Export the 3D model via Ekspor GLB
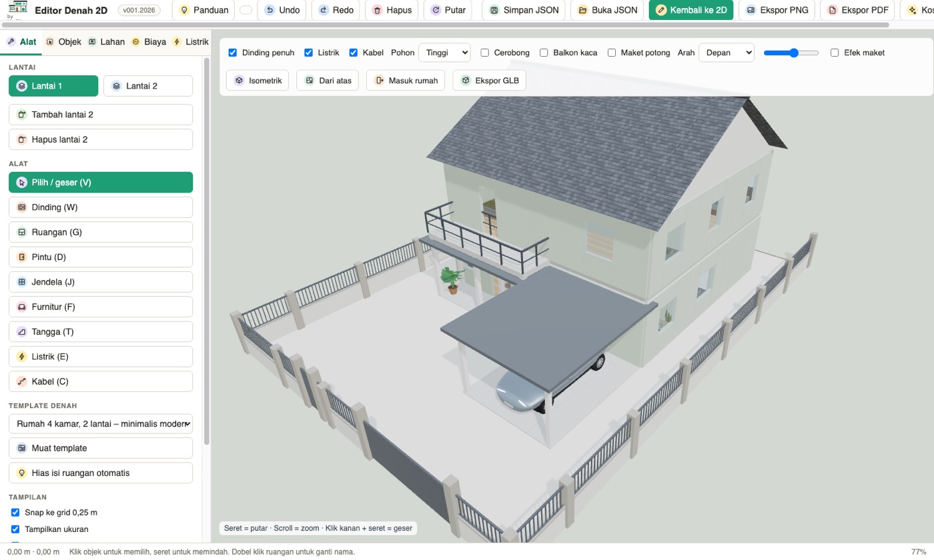 [x=490, y=81]
